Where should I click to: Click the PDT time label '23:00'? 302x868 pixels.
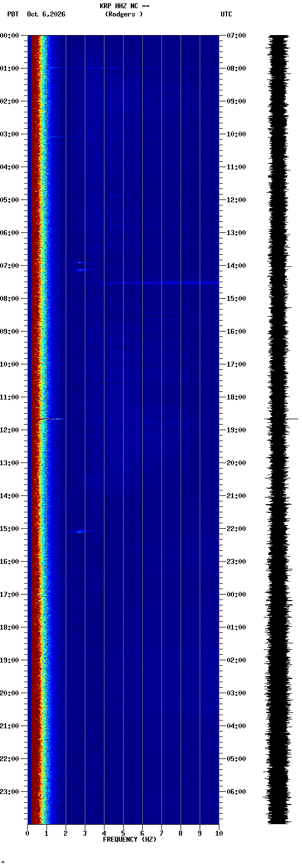coord(9,792)
